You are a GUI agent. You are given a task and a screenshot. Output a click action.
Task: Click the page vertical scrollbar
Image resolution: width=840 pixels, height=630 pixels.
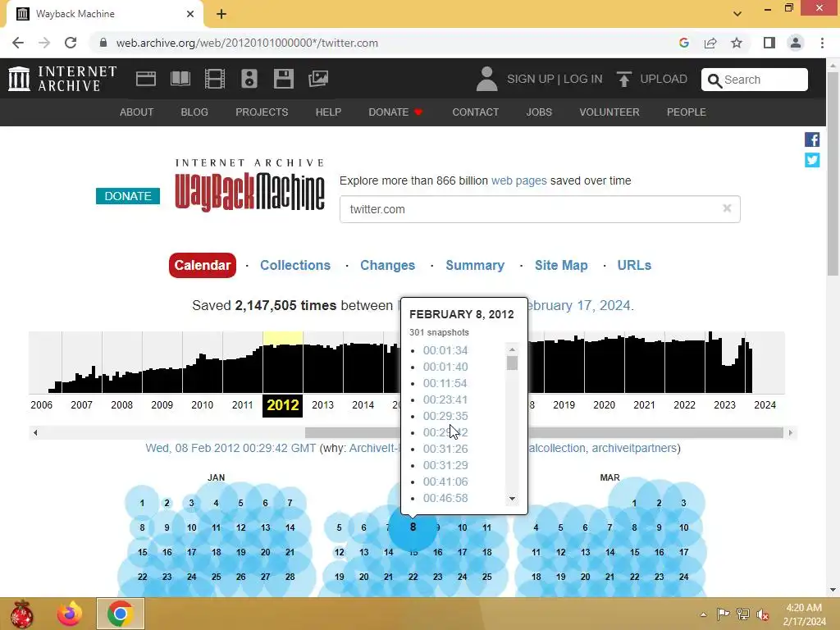[833, 174]
